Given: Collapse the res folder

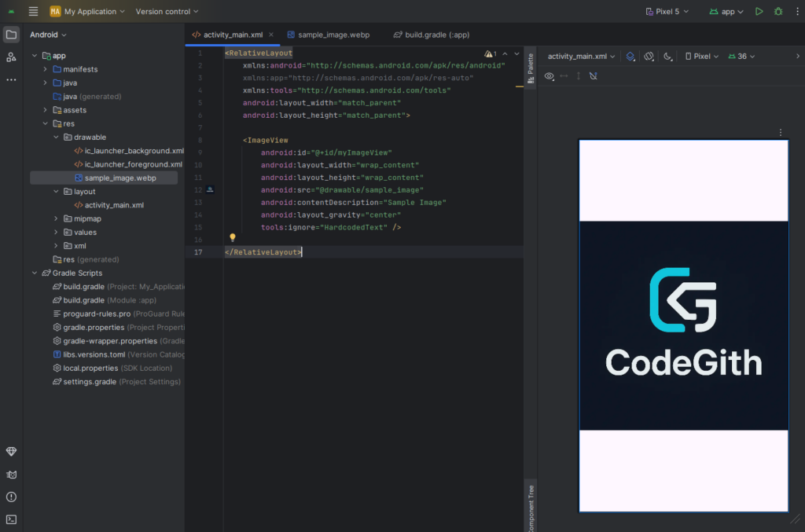Looking at the screenshot, I should click(45, 123).
